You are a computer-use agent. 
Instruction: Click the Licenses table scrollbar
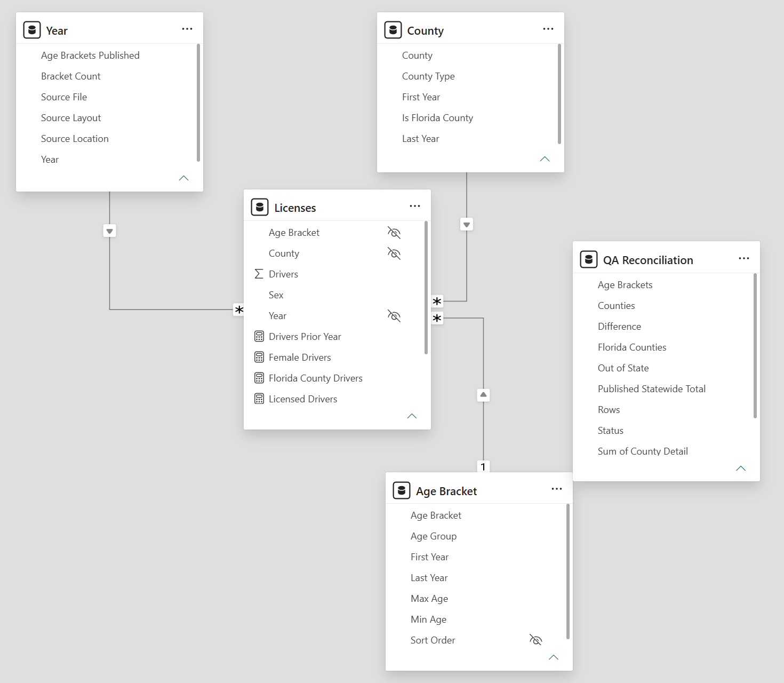click(426, 288)
